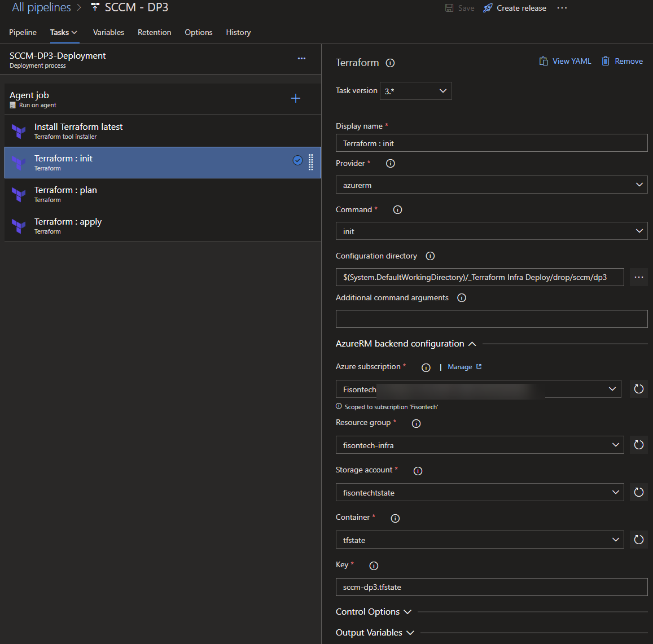The height and width of the screenshot is (644, 653).
Task: Click the Resource group info icon
Action: tap(416, 424)
